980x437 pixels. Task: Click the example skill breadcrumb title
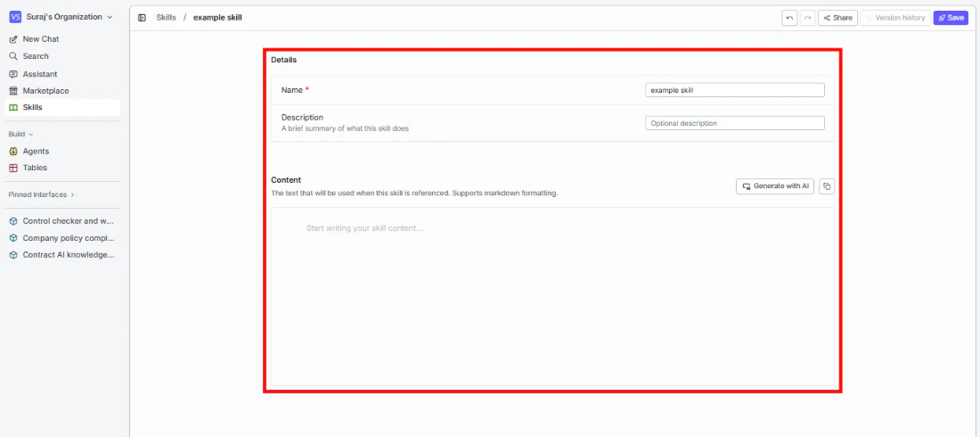pyautogui.click(x=217, y=18)
